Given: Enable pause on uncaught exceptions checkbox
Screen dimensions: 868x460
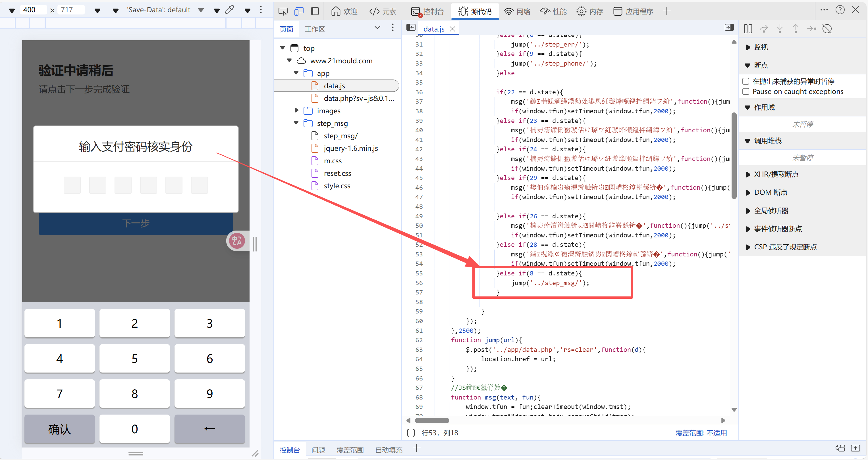Looking at the screenshot, I should 746,81.
